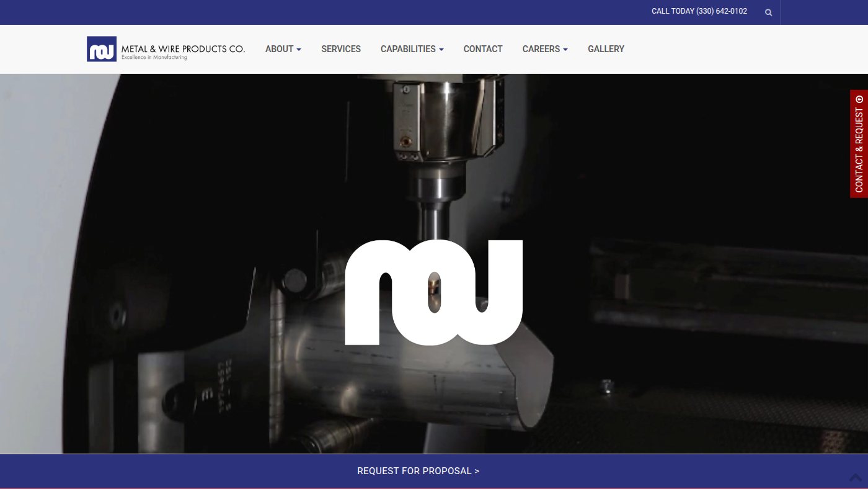This screenshot has height=489, width=868.
Task: Open the Gallery page
Action: (606, 49)
